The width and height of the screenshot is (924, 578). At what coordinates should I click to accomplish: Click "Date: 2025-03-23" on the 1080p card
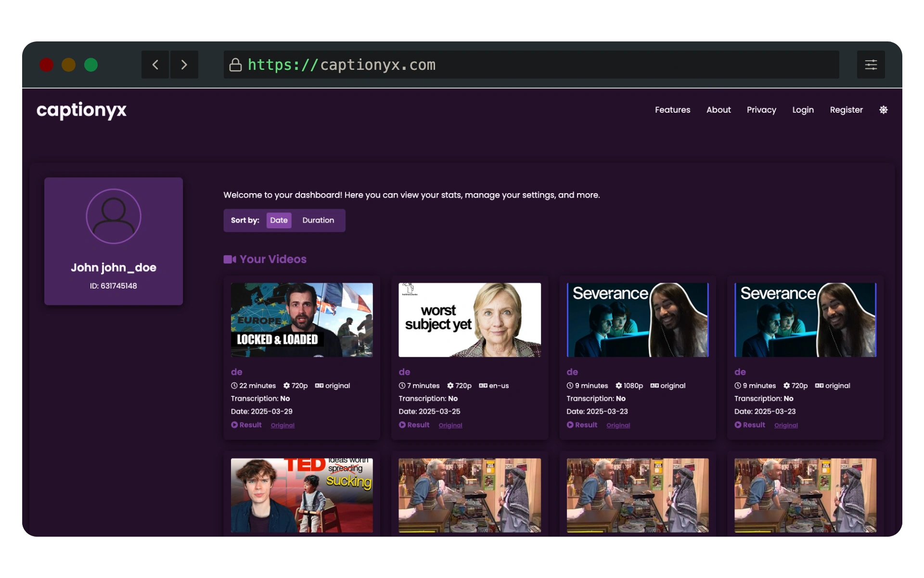coord(597,411)
